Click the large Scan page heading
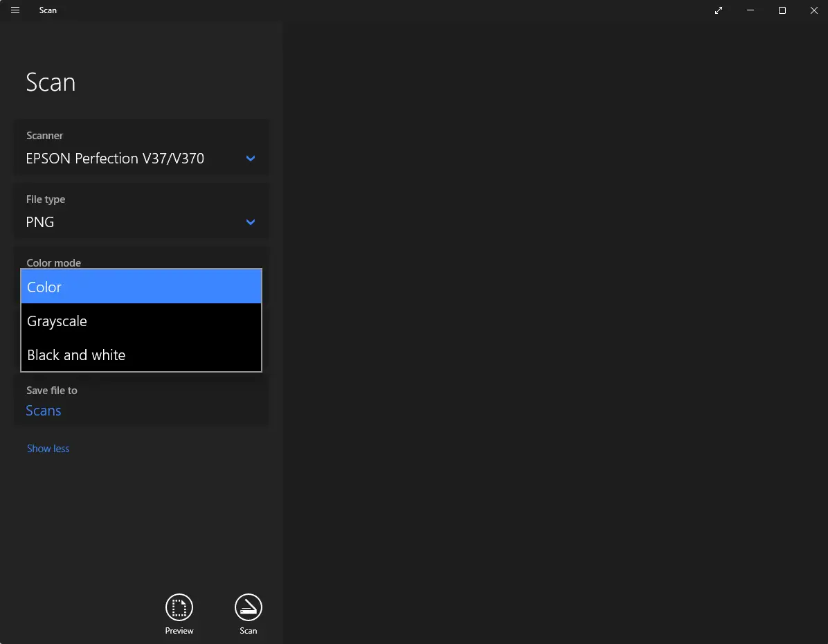828x644 pixels. click(51, 82)
